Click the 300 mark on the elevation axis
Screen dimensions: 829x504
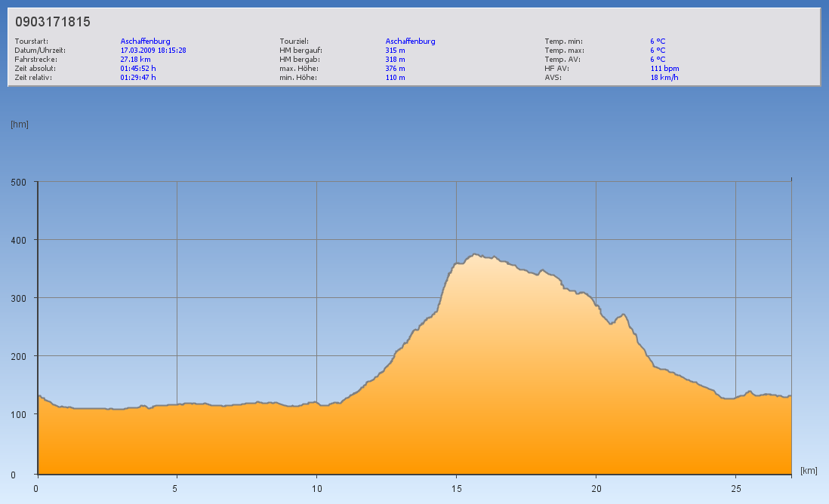point(19,298)
